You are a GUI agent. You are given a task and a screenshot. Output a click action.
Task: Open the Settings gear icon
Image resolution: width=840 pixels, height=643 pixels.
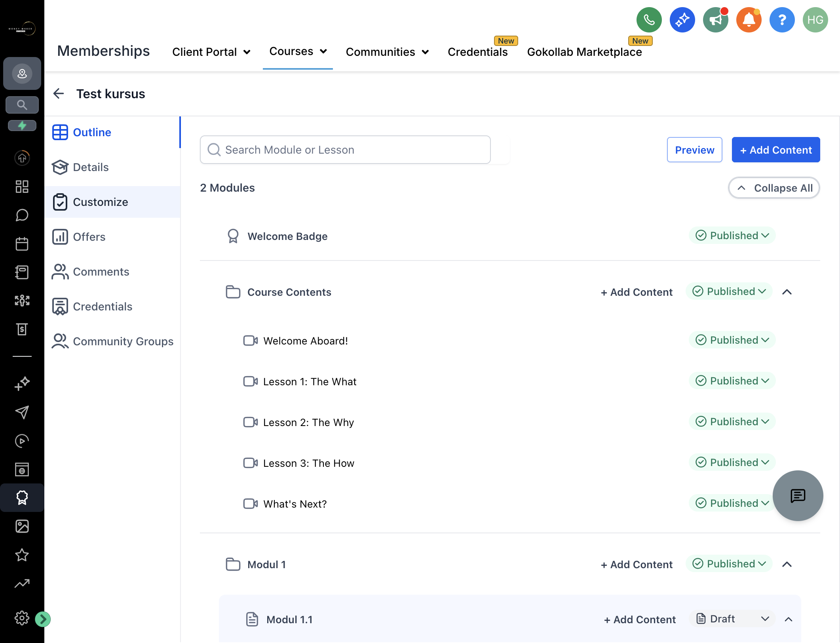tap(22, 618)
